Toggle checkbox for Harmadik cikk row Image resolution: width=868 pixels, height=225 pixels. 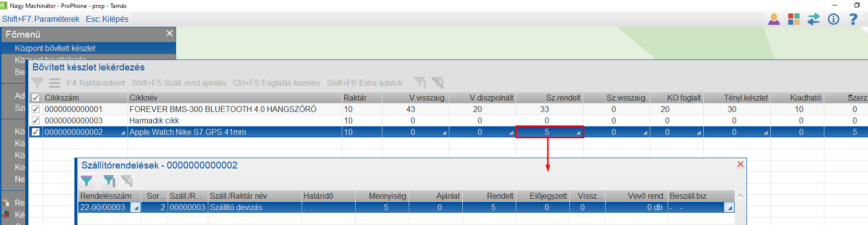[x=36, y=120]
